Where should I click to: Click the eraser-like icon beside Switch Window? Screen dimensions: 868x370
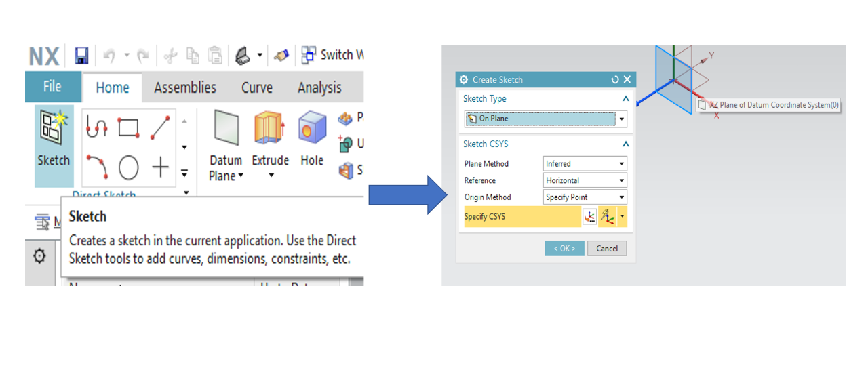pyautogui.click(x=281, y=56)
